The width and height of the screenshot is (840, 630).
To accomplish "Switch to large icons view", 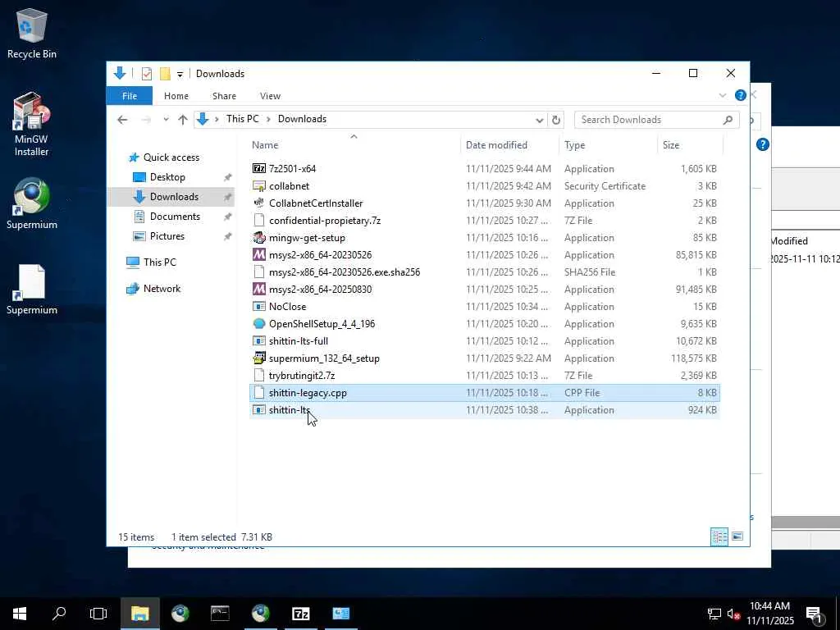I will [737, 536].
